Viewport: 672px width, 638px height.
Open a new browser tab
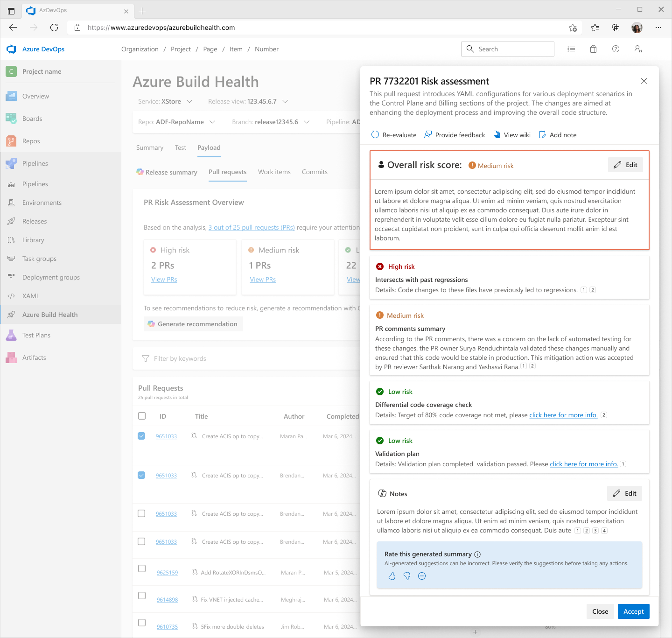[142, 11]
